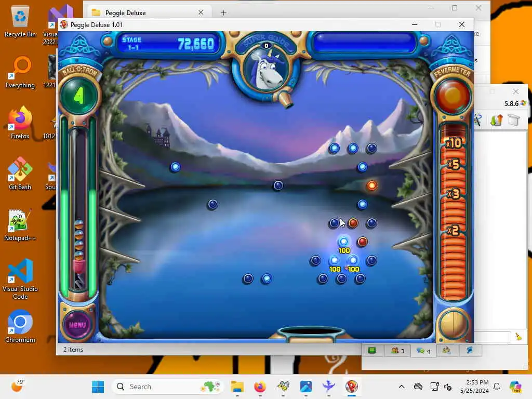This screenshot has height=399, width=532.
Task: Click the crossed-out cloud tray icon
Action: (x=418, y=387)
